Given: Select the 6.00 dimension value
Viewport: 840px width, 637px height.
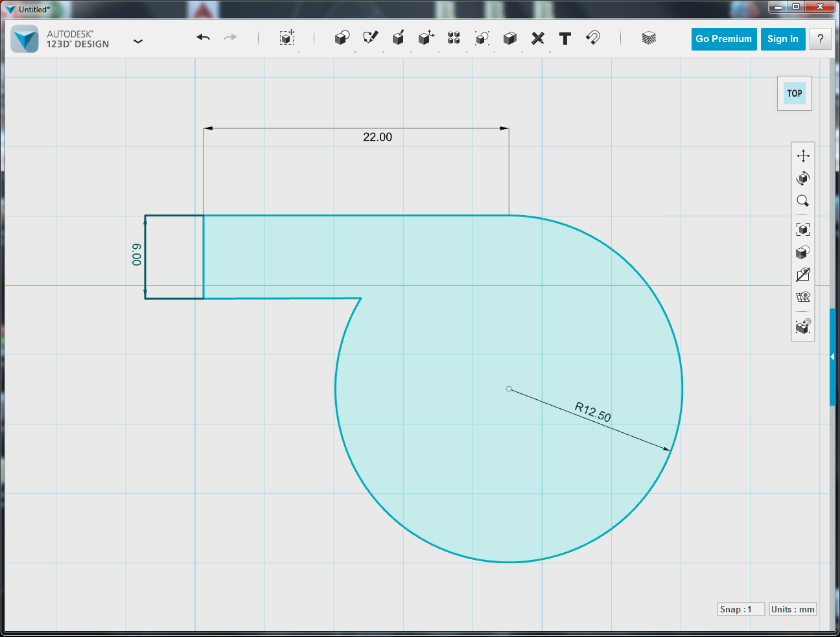Looking at the screenshot, I should click(137, 255).
